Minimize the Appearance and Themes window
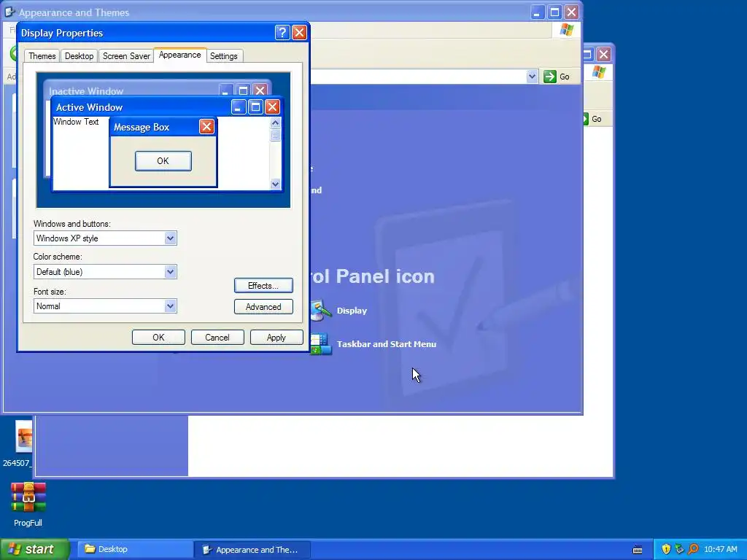The height and width of the screenshot is (560, 747). pyautogui.click(x=538, y=12)
